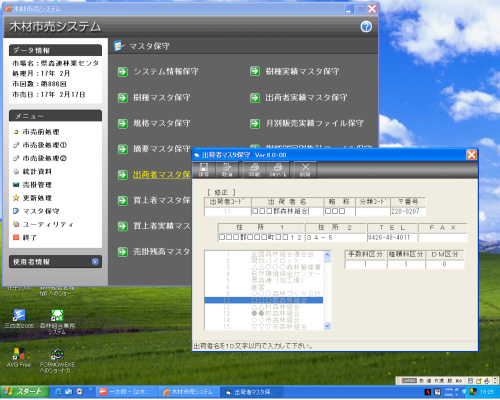
Task: Click the green arrow next to 摘要マスタ保守
Action: pos(123,149)
